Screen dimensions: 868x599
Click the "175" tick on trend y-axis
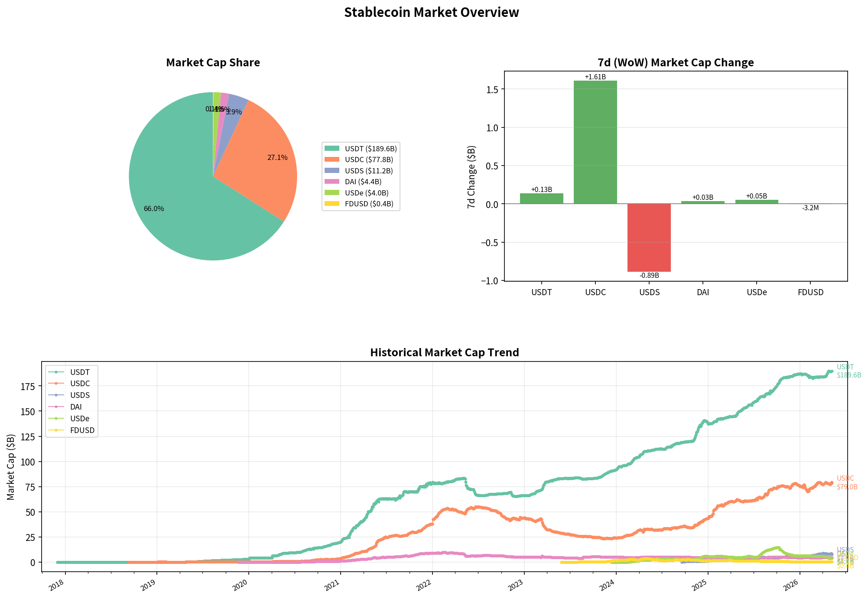[28, 387]
